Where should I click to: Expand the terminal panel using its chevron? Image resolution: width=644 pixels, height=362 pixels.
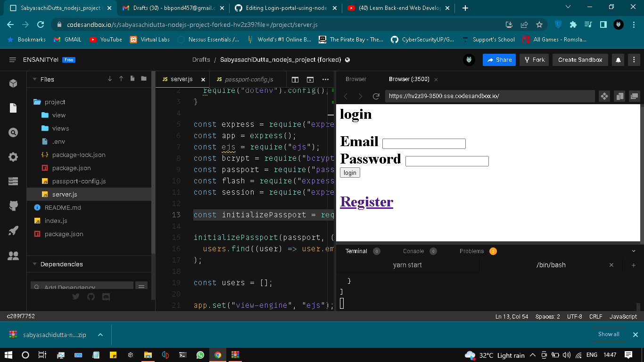click(x=633, y=251)
